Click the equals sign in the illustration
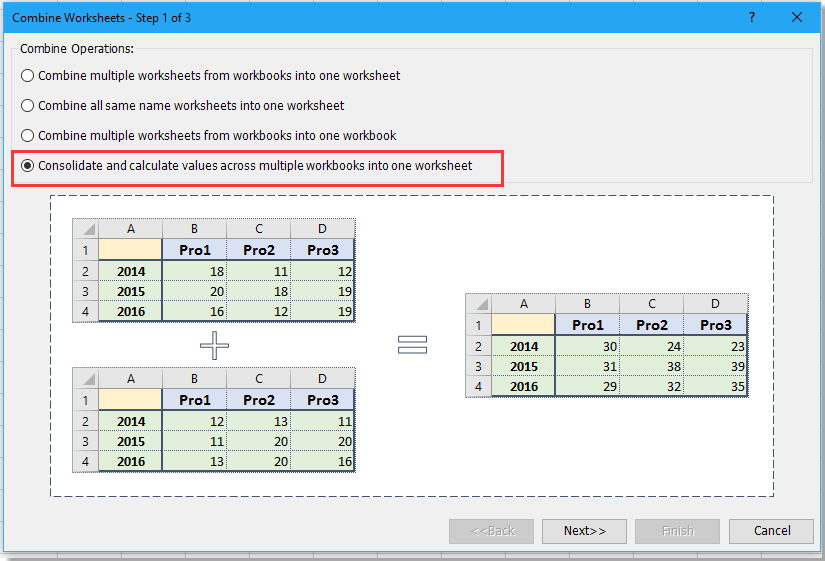The height and width of the screenshot is (561, 825). 412,345
